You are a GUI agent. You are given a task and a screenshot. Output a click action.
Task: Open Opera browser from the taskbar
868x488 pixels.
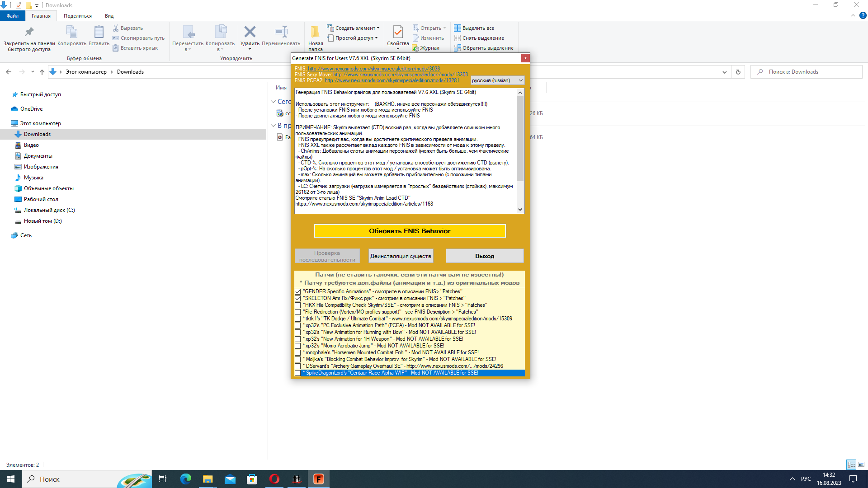coord(274,479)
